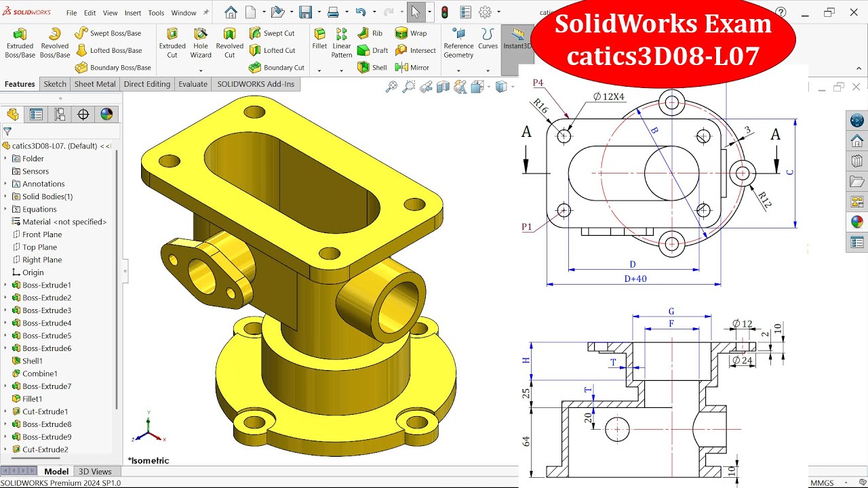
Task: Choose the Swept Boss/Base tool
Action: point(108,33)
